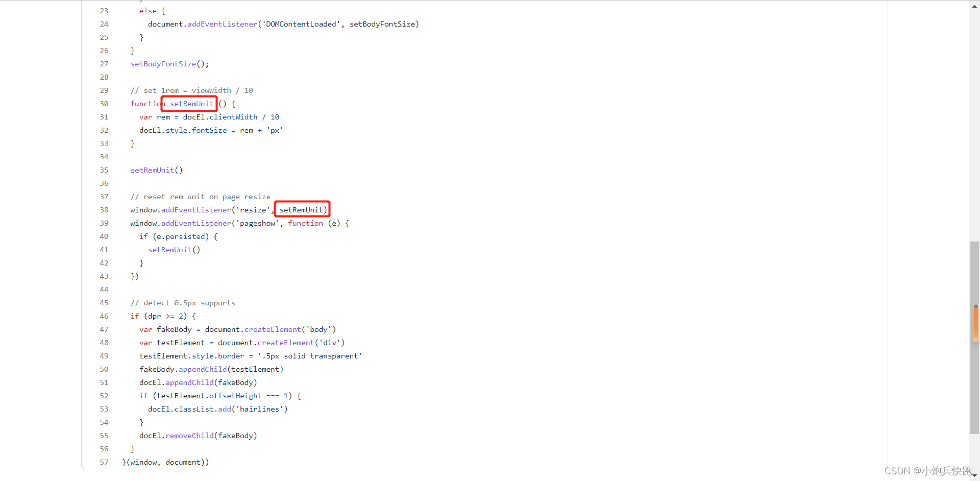Click the "docEl.style.fontSize = rem + 'px'" line

point(211,130)
